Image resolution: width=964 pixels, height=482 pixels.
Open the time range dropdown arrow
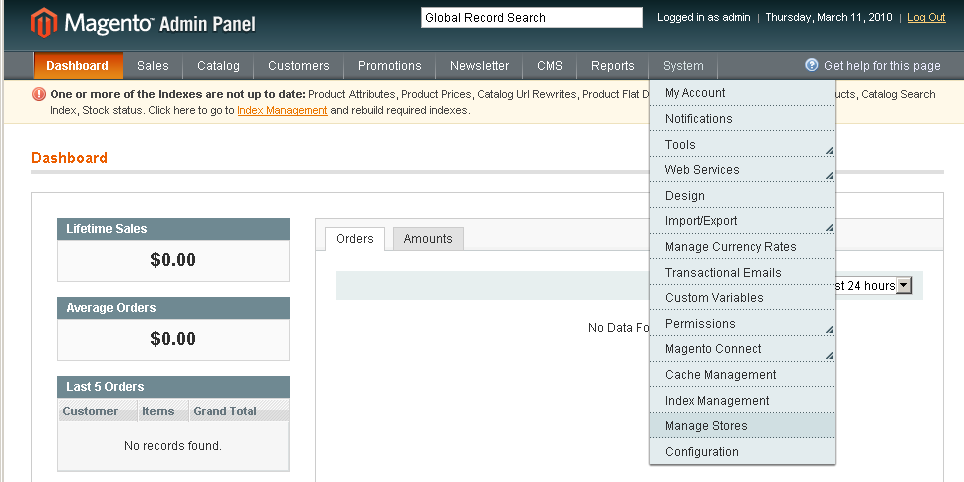[904, 285]
